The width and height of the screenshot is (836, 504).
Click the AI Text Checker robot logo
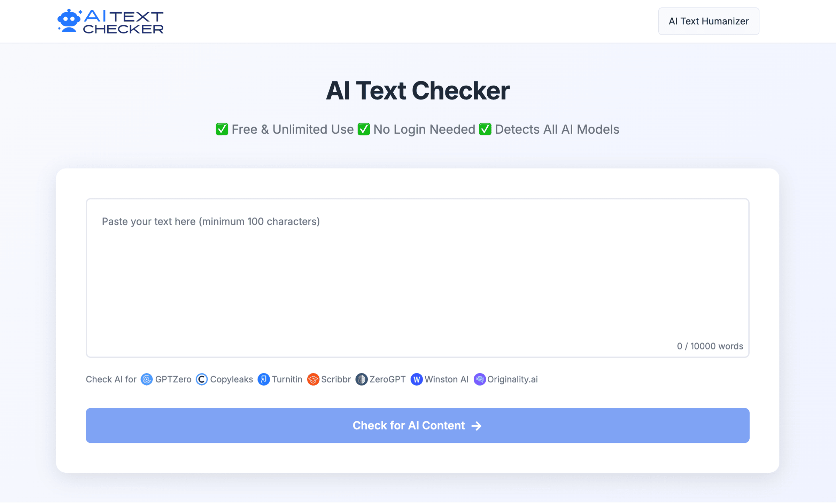tap(69, 21)
